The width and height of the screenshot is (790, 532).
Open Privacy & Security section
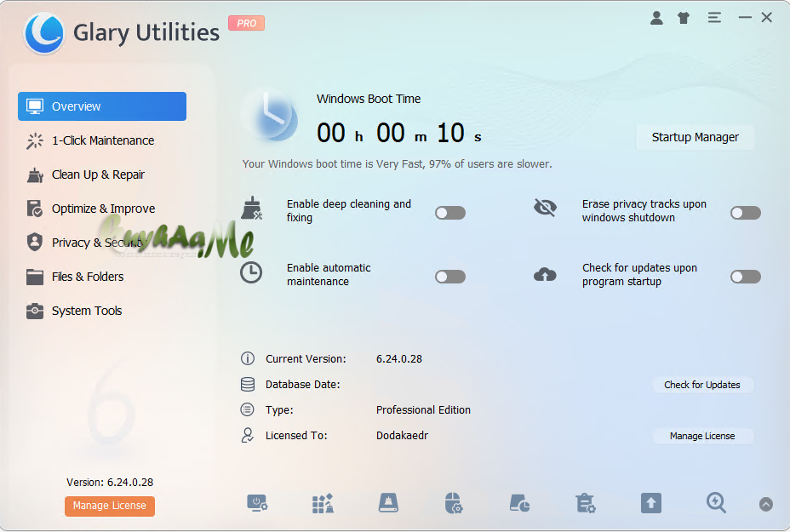102,243
